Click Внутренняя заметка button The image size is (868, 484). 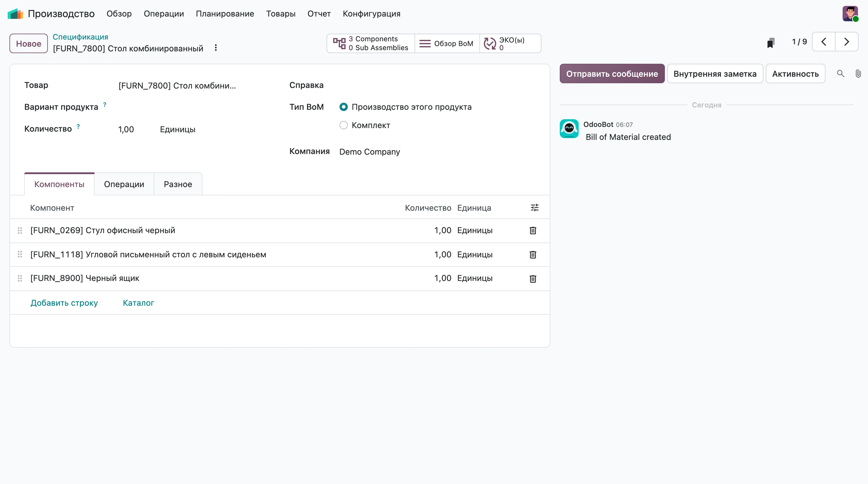715,73
